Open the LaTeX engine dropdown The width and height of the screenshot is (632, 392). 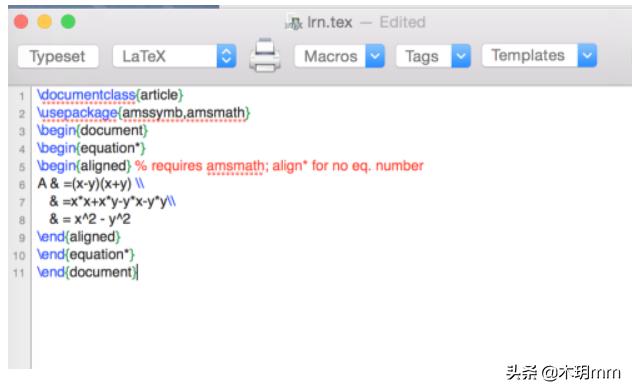click(x=174, y=56)
